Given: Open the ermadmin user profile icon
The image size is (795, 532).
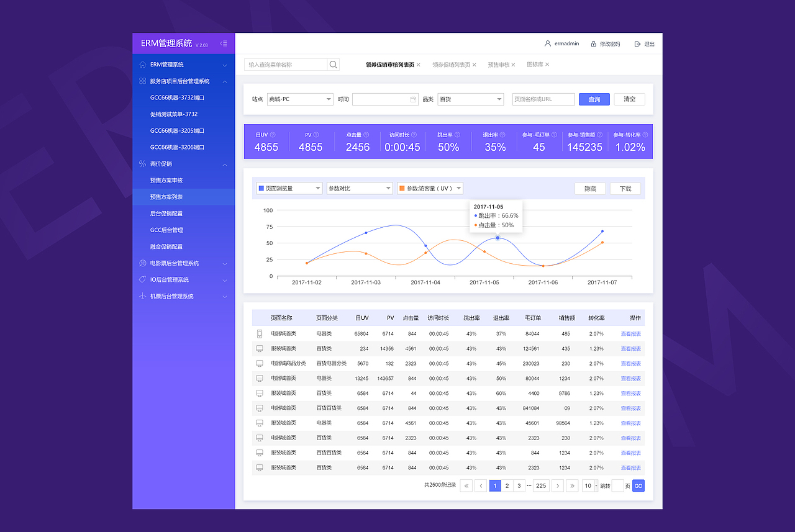Looking at the screenshot, I should [547, 43].
